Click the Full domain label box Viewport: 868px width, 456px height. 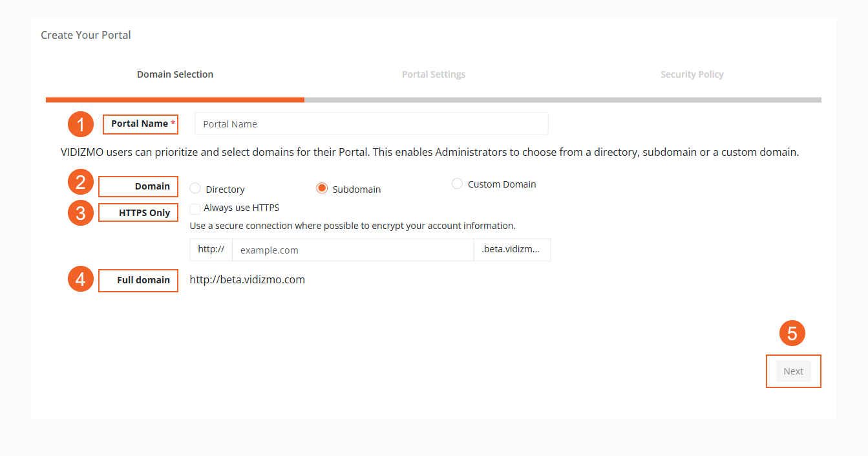(x=138, y=280)
